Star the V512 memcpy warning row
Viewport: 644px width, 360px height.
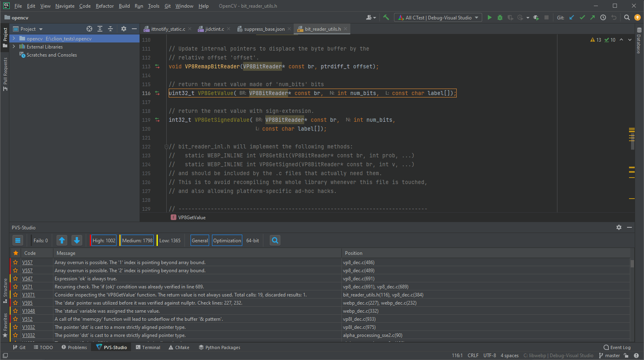pyautogui.click(x=15, y=319)
